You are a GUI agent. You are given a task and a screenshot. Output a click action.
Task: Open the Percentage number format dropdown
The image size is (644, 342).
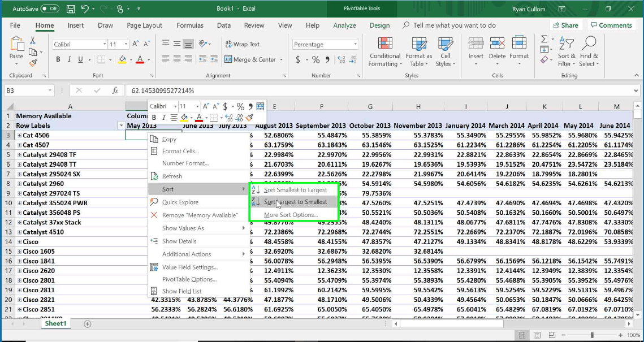click(x=355, y=44)
